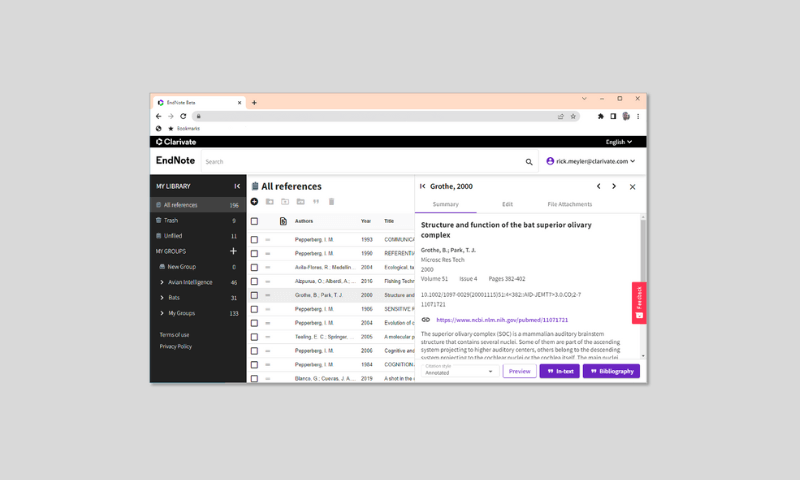Click the detail panel scroll-down arrow

[643, 356]
